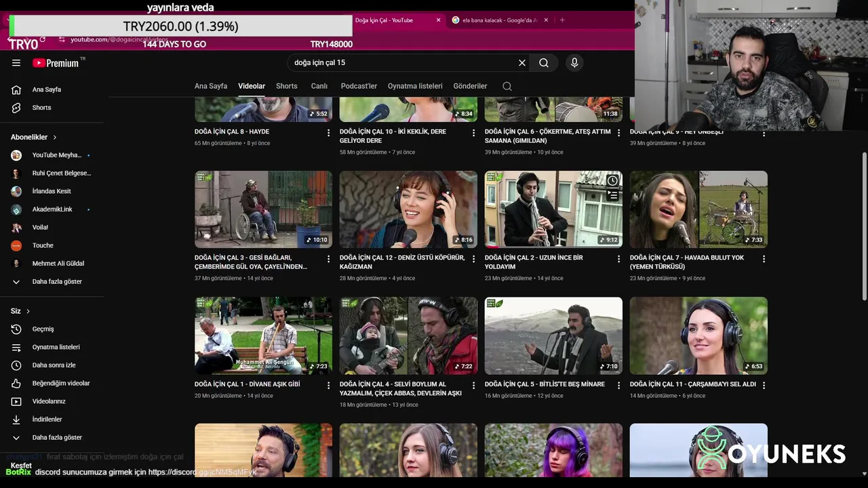Viewport: 868px width, 488px height.
Task: Open AkademikLink channel
Action: [x=52, y=209]
